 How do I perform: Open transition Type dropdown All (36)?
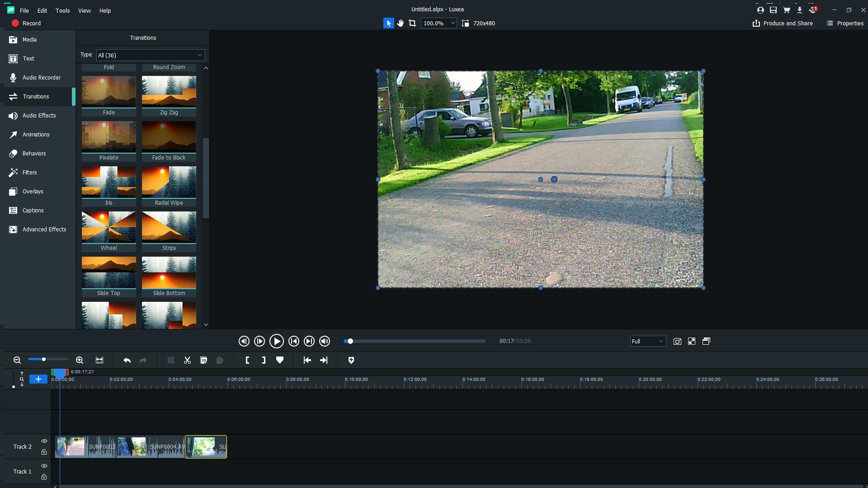click(151, 55)
